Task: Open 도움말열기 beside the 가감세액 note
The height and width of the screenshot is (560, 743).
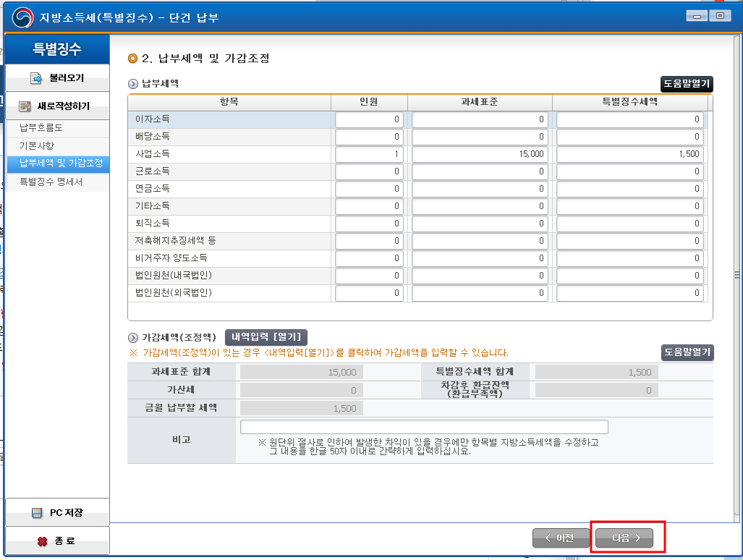Action: 687,352
